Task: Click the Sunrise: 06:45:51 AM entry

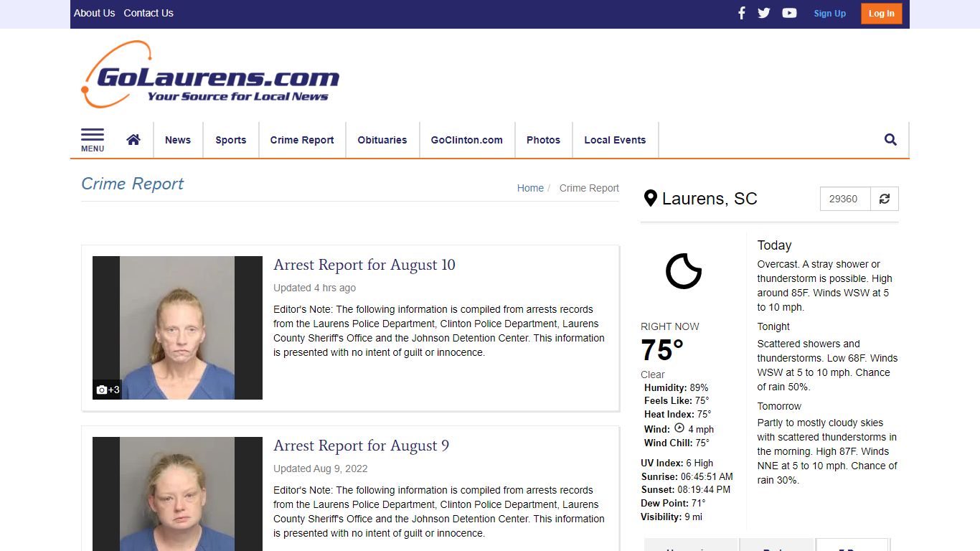Action: click(687, 476)
